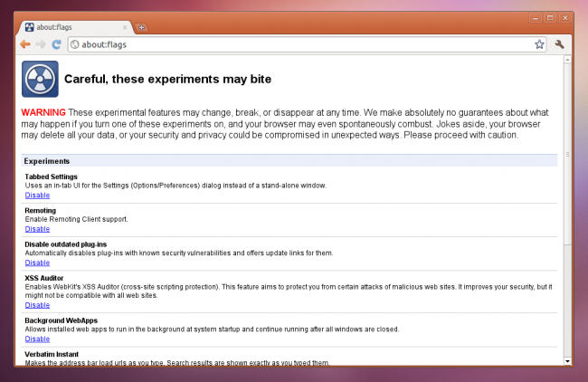Image resolution: width=588 pixels, height=382 pixels.
Task: Disable the Tabbed Settings experiment
Action: point(37,196)
